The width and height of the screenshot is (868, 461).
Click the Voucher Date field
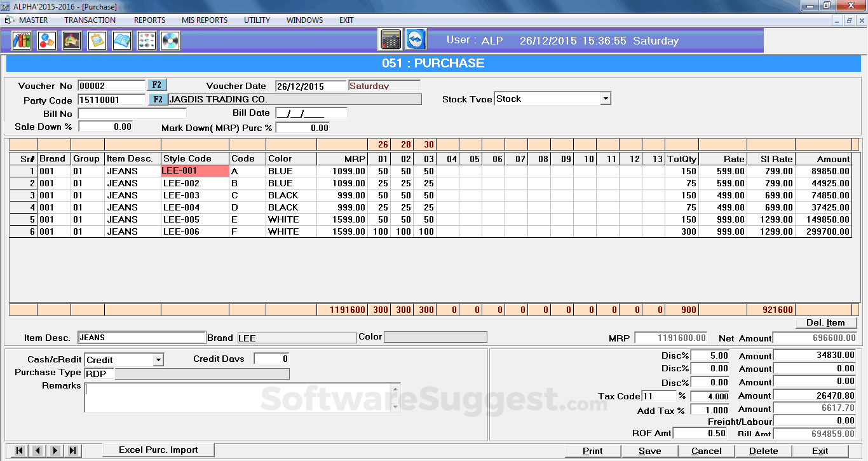tap(311, 86)
